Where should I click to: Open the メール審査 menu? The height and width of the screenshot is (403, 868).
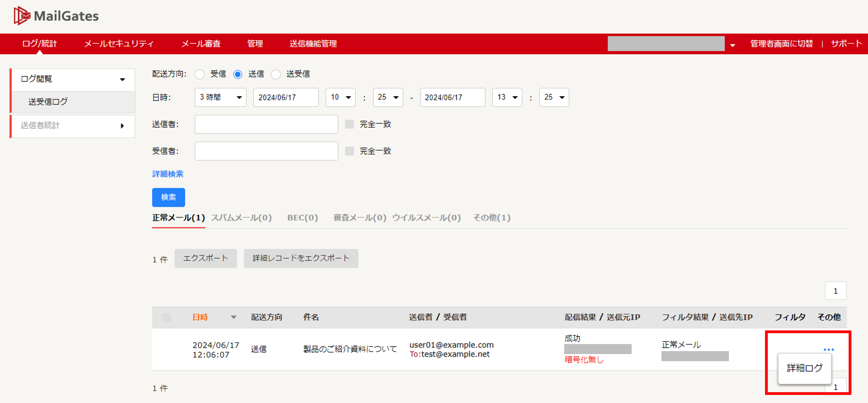tap(201, 43)
